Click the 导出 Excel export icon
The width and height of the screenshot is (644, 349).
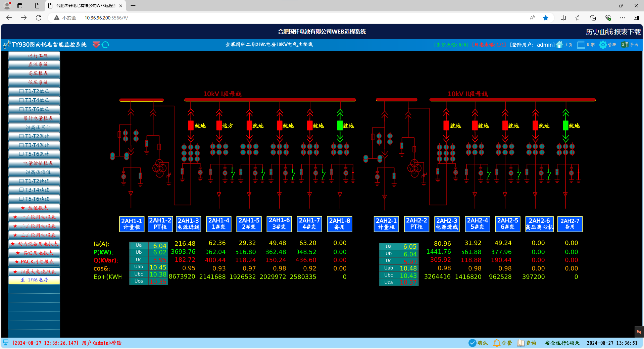point(625,45)
